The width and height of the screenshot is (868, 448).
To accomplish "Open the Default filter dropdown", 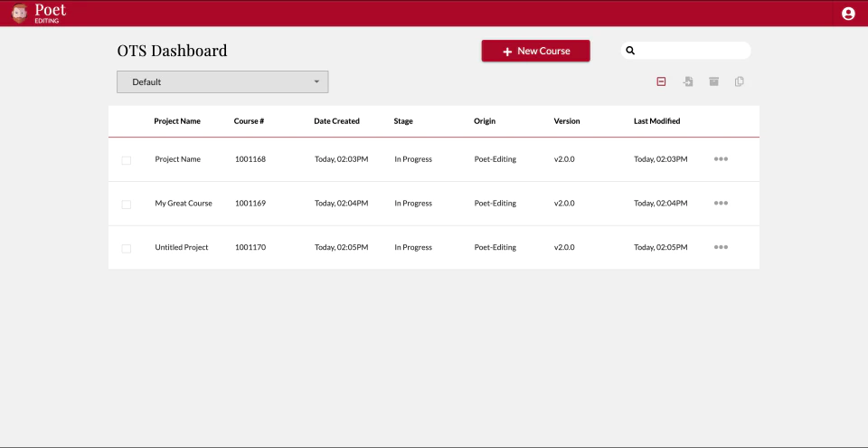I will click(x=222, y=81).
